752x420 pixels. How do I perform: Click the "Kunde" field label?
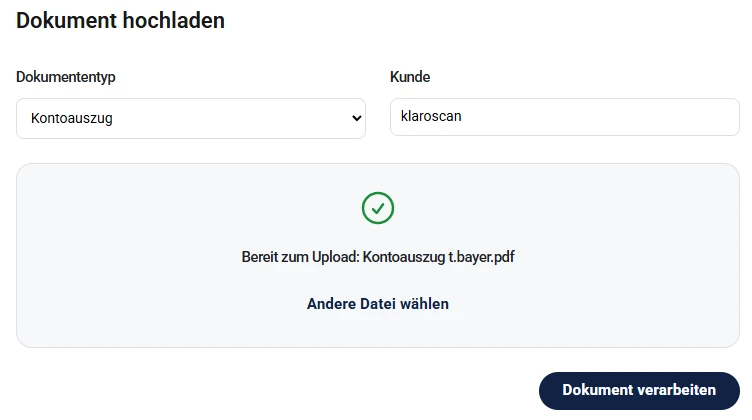tap(410, 77)
